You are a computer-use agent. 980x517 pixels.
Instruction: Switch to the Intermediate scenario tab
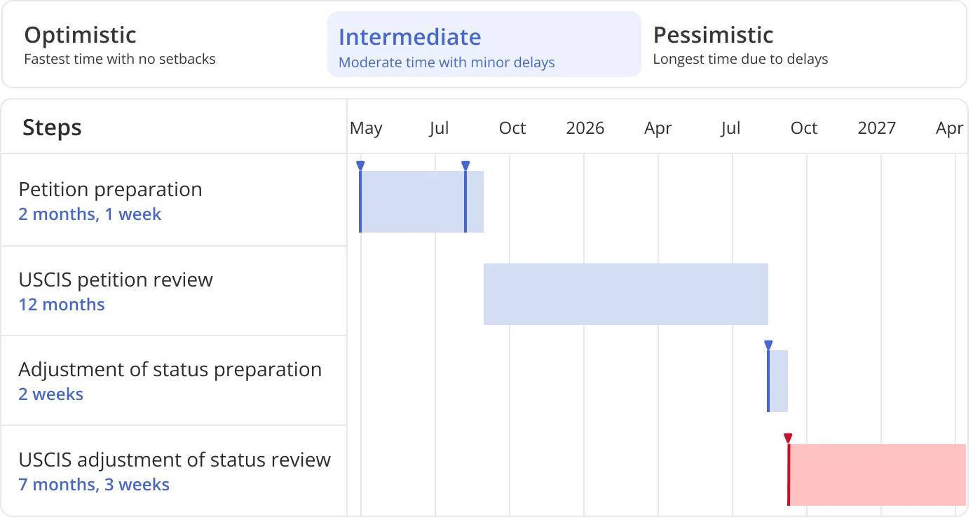click(x=484, y=45)
